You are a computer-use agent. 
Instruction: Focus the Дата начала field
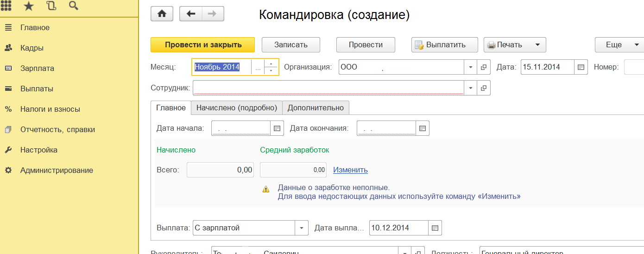click(x=241, y=128)
